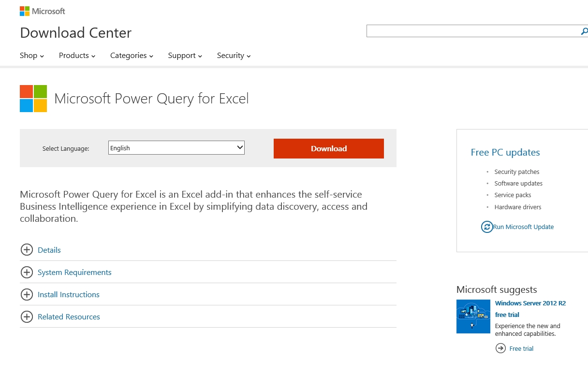The image size is (588, 374).
Task: Click the Free PC updates heading
Action: click(505, 152)
